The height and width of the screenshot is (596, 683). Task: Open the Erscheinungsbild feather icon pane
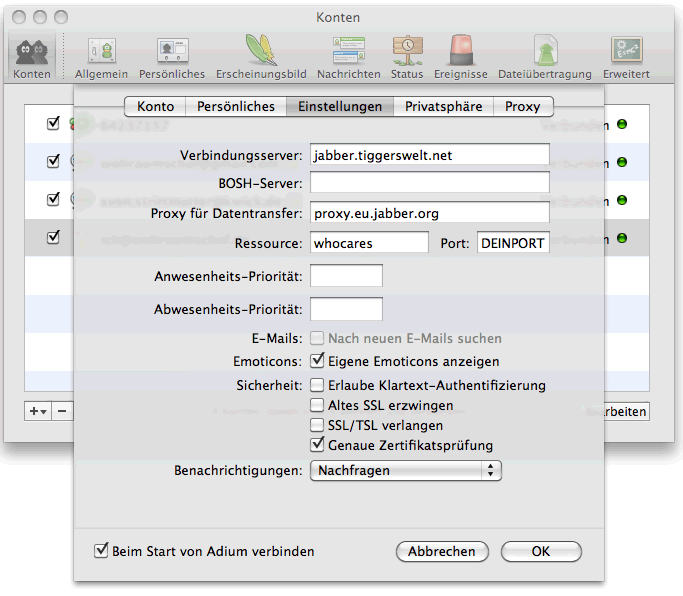(261, 58)
